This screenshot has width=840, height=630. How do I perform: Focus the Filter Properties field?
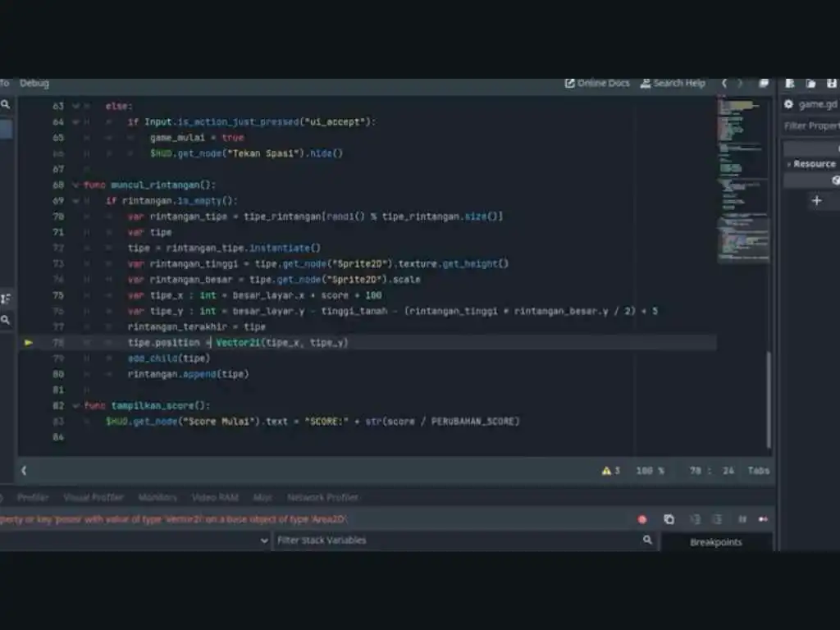point(811,126)
